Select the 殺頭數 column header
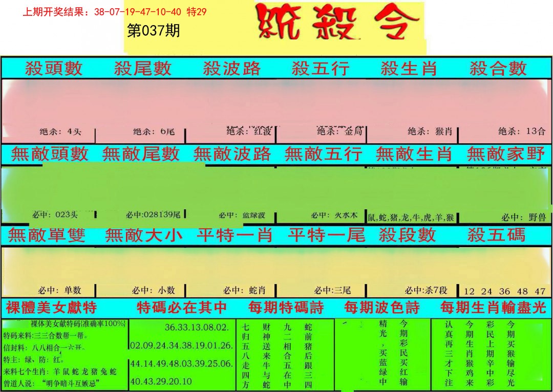The image size is (553, 392). click(x=54, y=68)
